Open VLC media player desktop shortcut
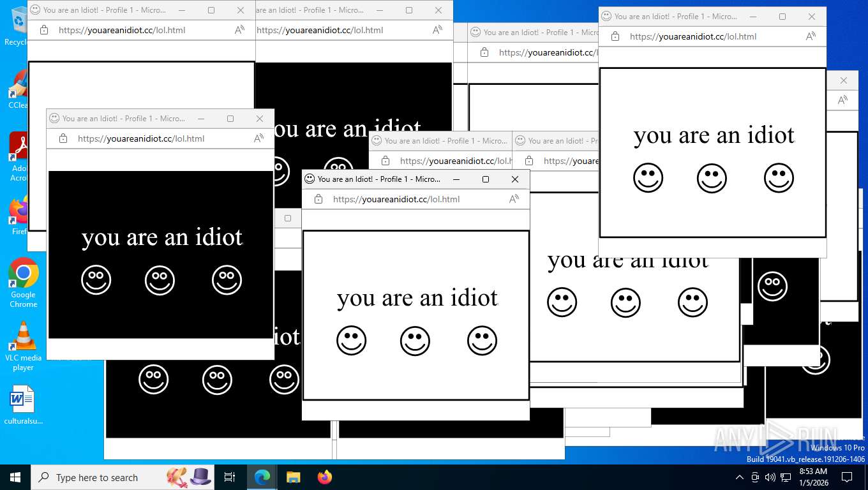 24,346
